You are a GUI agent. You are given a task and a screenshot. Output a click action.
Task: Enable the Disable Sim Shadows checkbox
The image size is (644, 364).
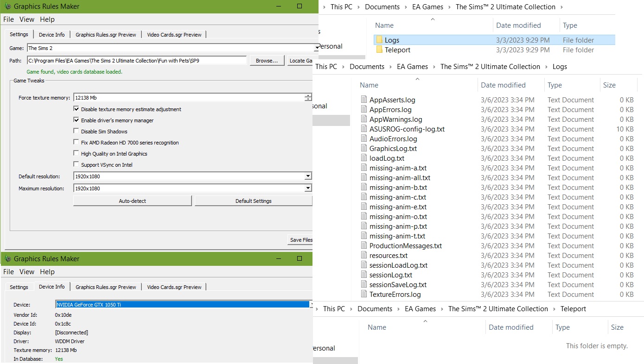click(77, 132)
